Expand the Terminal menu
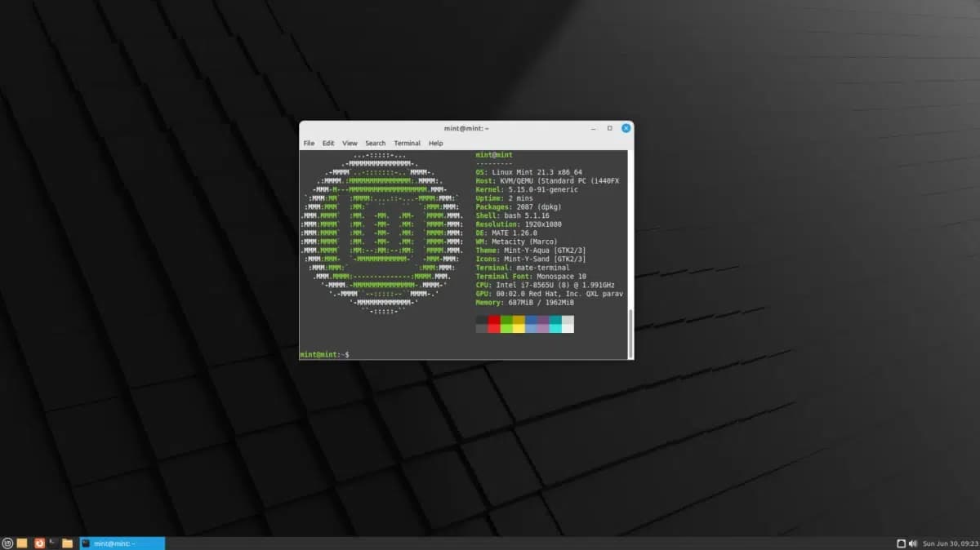 click(407, 143)
